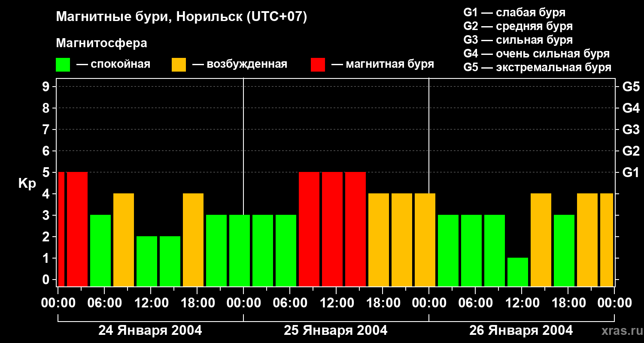Click the green 'спокойная' legend swatch
Screen dimensions: 644x343
pyautogui.click(x=63, y=65)
